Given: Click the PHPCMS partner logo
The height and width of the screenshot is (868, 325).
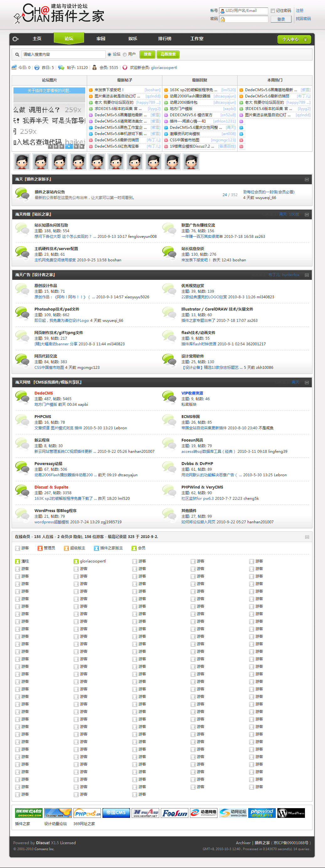Looking at the screenshot, I should coord(87,813).
